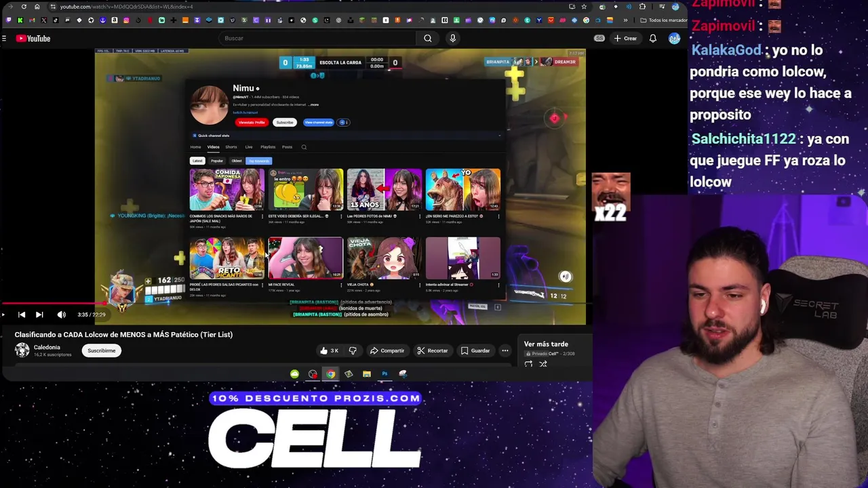Select the Shorts tab in the video
This screenshot has height=488, width=868.
click(x=231, y=147)
